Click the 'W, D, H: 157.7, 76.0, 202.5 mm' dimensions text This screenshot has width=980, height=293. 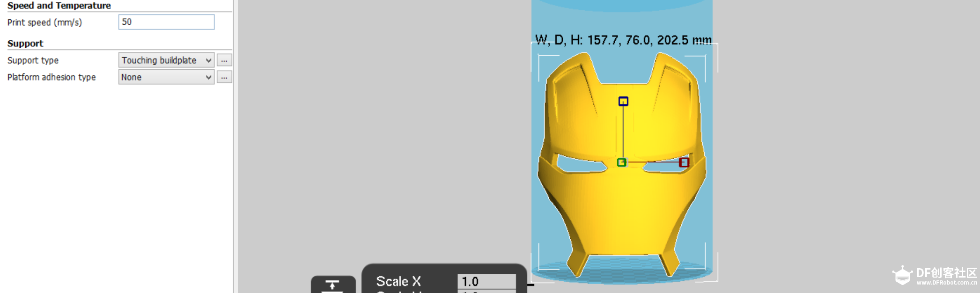click(623, 40)
